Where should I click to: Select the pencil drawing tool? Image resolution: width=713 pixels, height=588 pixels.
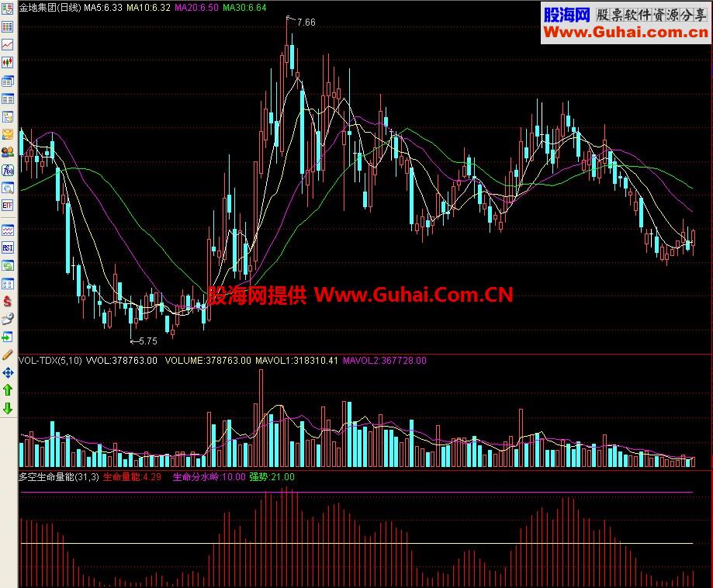7,355
